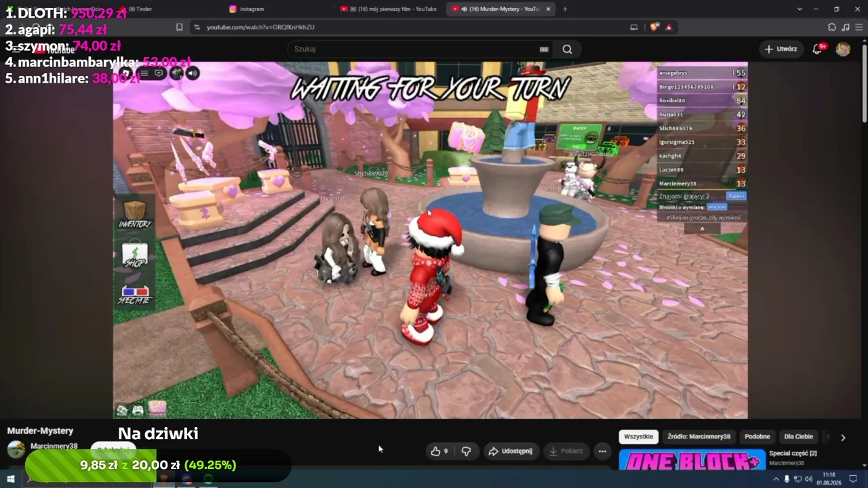Open the Roblox menu list icon
Screen dimensions: 868x488
[143, 73]
